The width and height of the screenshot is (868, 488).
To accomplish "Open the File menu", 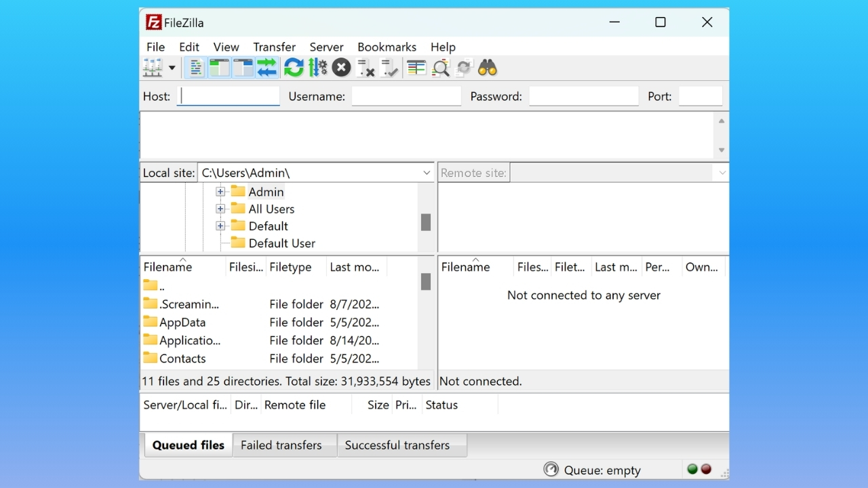I will [x=155, y=47].
